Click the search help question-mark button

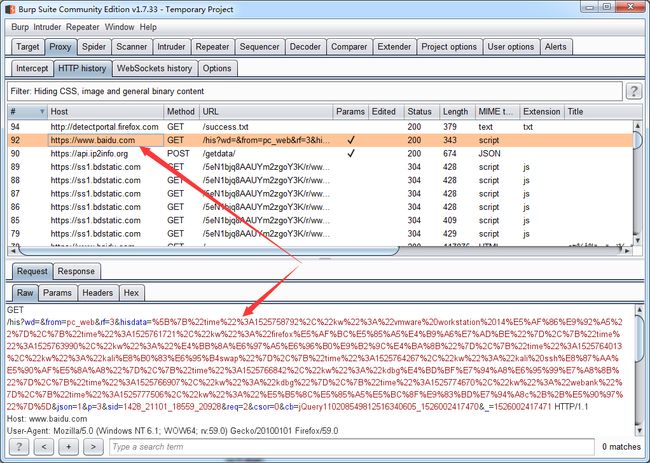click(19, 447)
